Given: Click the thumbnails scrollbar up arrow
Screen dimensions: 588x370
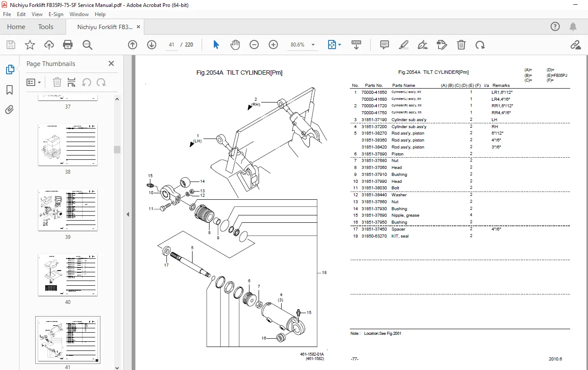Looking at the screenshot, I should click(x=117, y=99).
